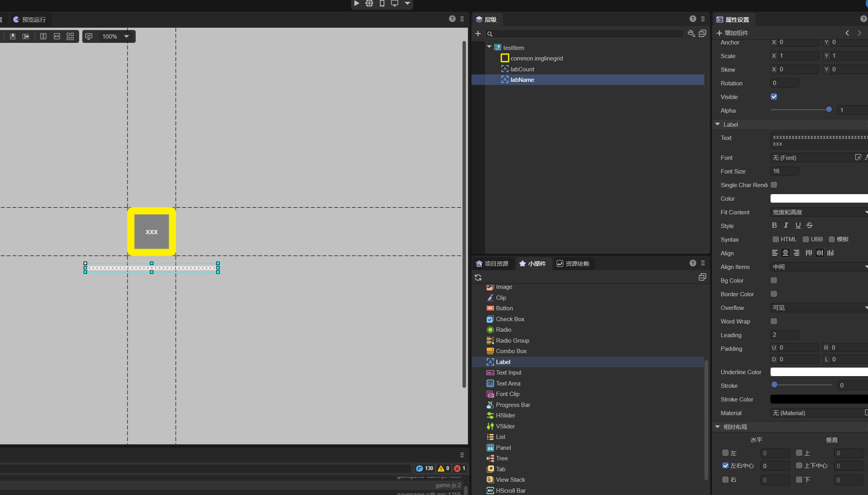
Task: Uncheck the Visible checkbox
Action: (x=774, y=97)
